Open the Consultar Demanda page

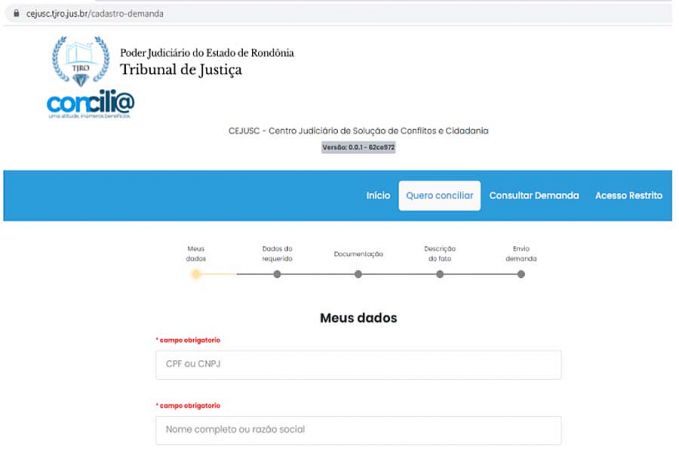click(x=534, y=196)
